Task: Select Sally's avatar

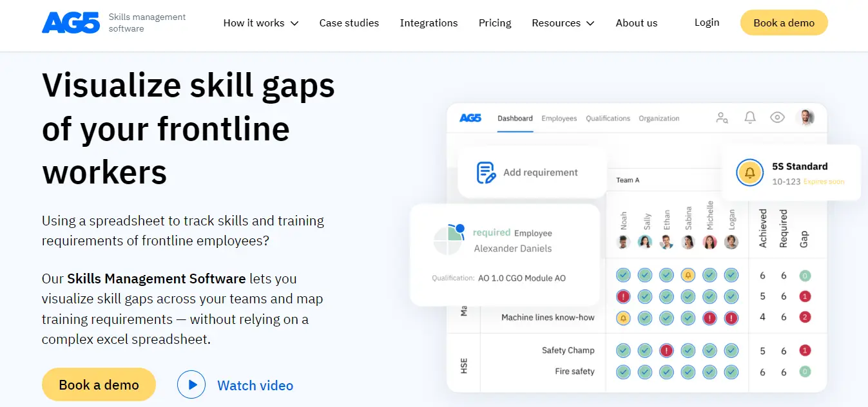Action: pyautogui.click(x=644, y=242)
